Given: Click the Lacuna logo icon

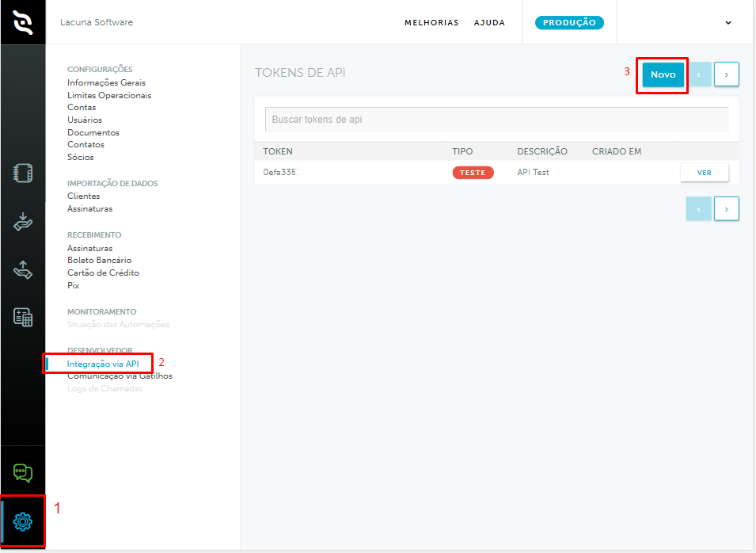Looking at the screenshot, I should (23, 22).
